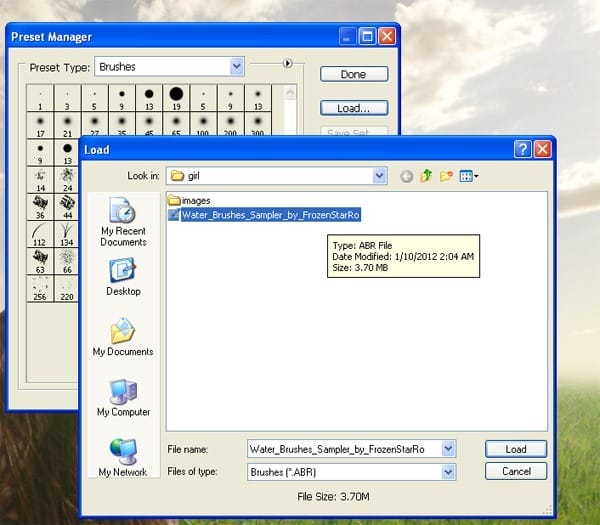The image size is (600, 525).
Task: Open the View Menu icon
Action: [x=469, y=176]
